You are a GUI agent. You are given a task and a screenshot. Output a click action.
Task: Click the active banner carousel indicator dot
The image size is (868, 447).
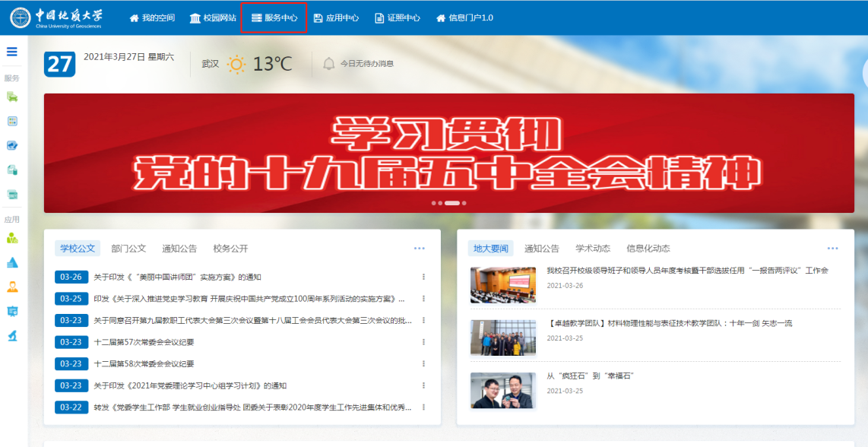pyautogui.click(x=452, y=203)
